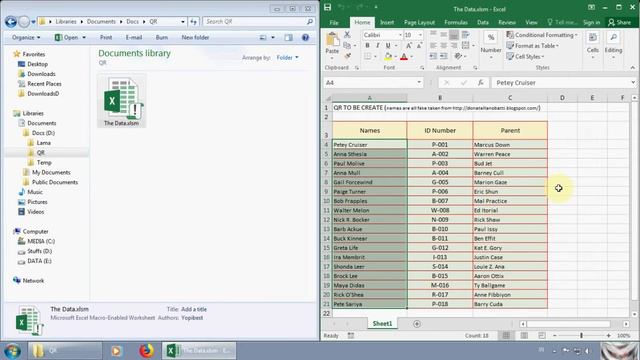Click the Save icon in Excel title bar
The image size is (640, 360).
(327, 7)
